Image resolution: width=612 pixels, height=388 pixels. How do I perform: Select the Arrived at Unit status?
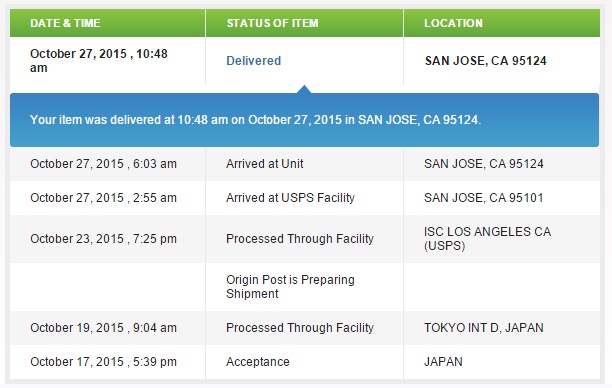pos(265,164)
